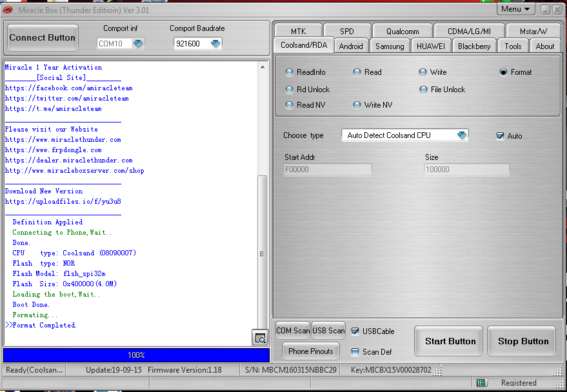Click the CPU type Coolsand log line

click(74, 253)
